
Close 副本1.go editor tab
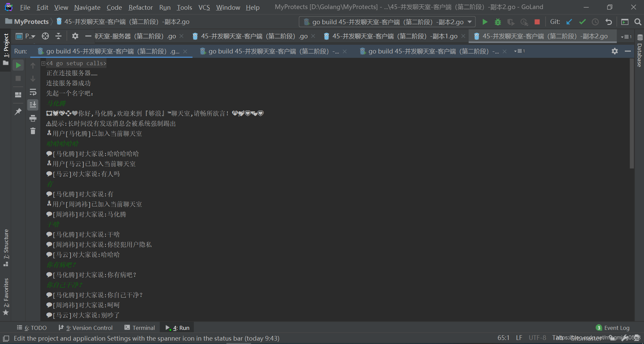[x=464, y=36]
